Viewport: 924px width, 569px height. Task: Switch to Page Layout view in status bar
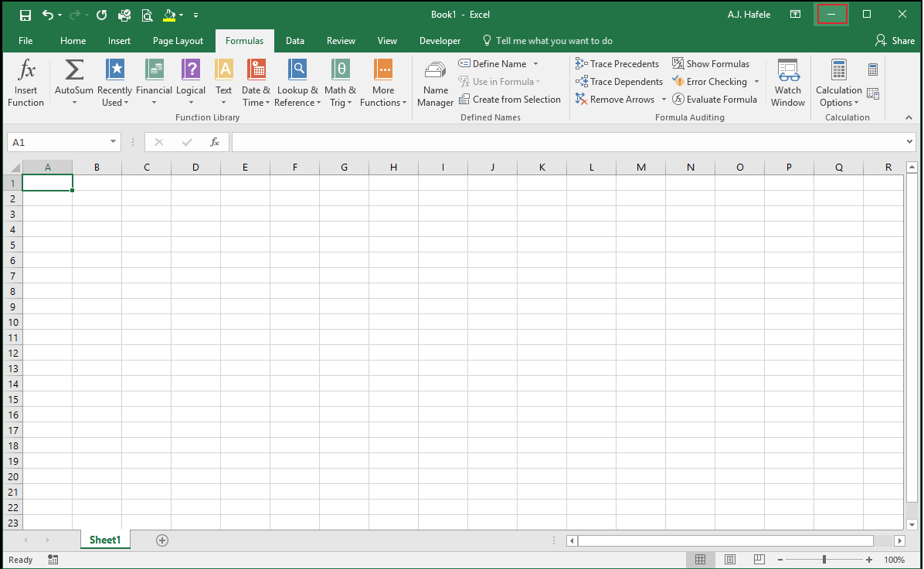(730, 560)
